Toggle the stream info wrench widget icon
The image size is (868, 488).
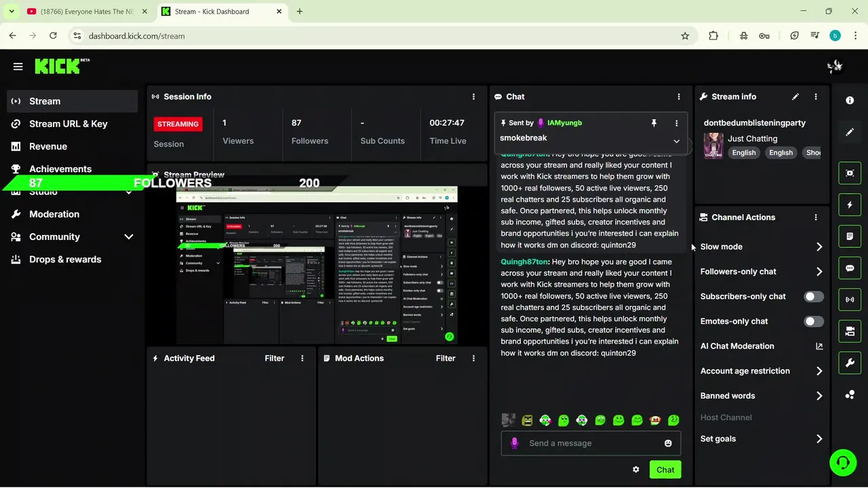coord(850,363)
